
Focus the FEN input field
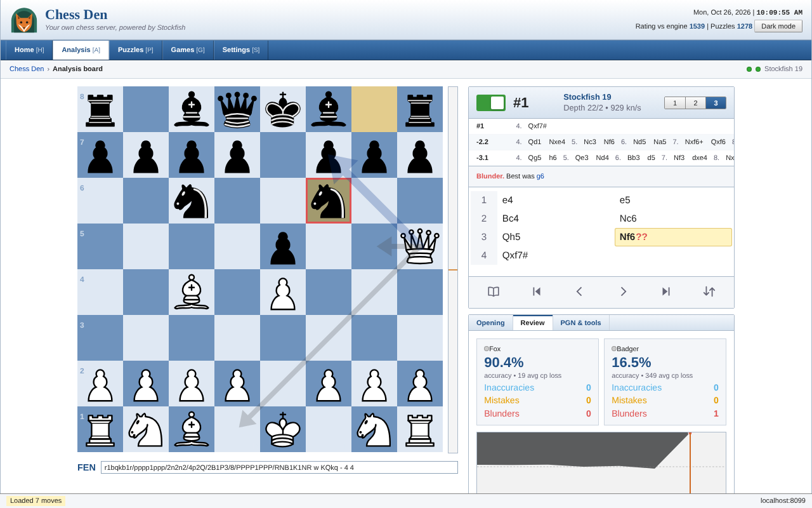[x=279, y=467]
